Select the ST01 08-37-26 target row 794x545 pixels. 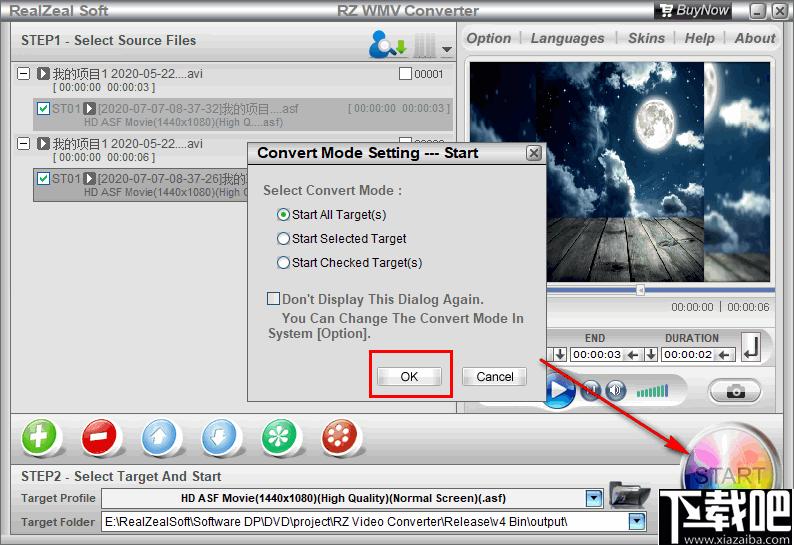pyautogui.click(x=141, y=185)
